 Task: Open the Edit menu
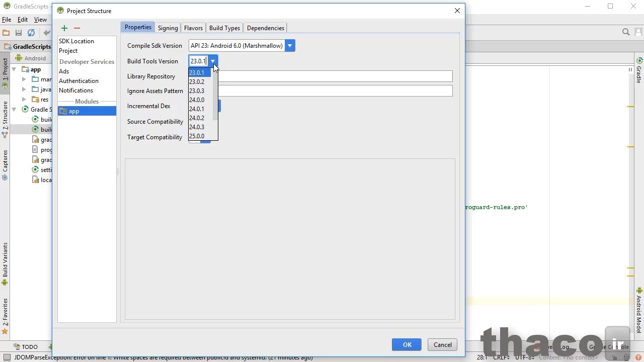[x=23, y=20]
